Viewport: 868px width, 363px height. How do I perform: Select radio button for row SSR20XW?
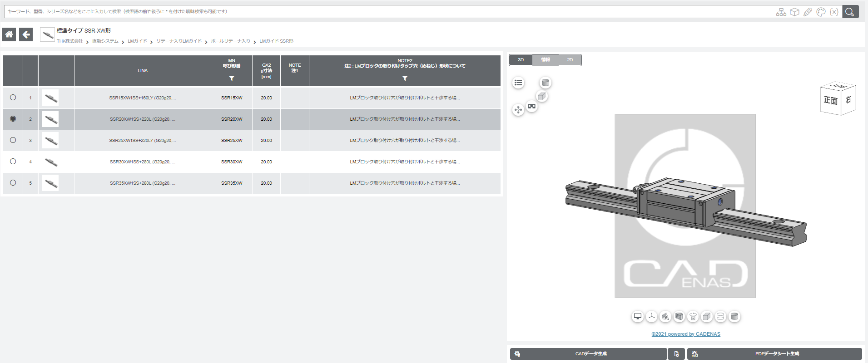tap(13, 118)
